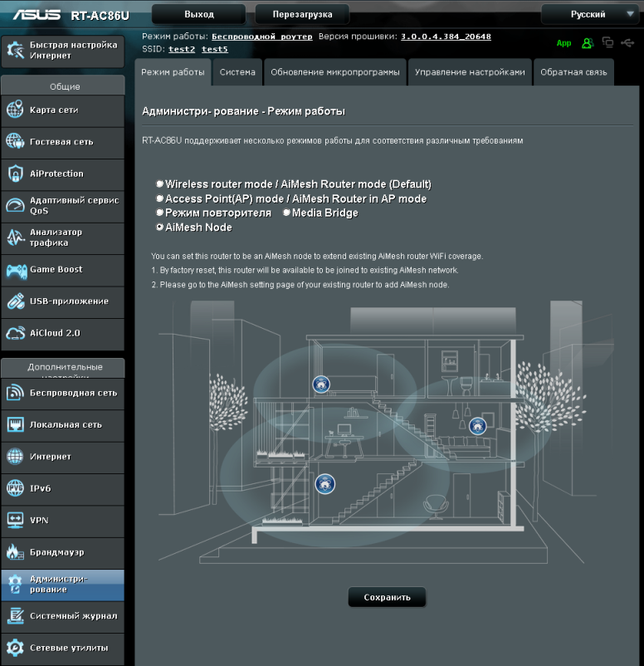Click ground-floor AiMesh router marker
644x666 pixels.
[325, 484]
